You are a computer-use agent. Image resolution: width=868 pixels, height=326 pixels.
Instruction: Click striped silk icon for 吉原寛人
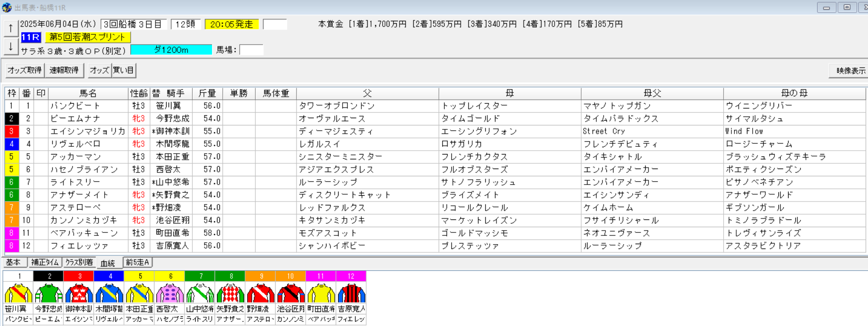(x=351, y=293)
